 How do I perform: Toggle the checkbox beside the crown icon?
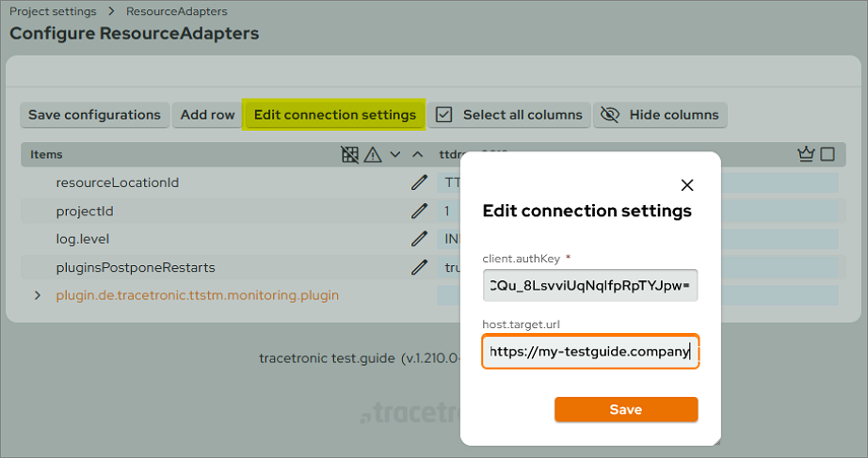(x=828, y=154)
